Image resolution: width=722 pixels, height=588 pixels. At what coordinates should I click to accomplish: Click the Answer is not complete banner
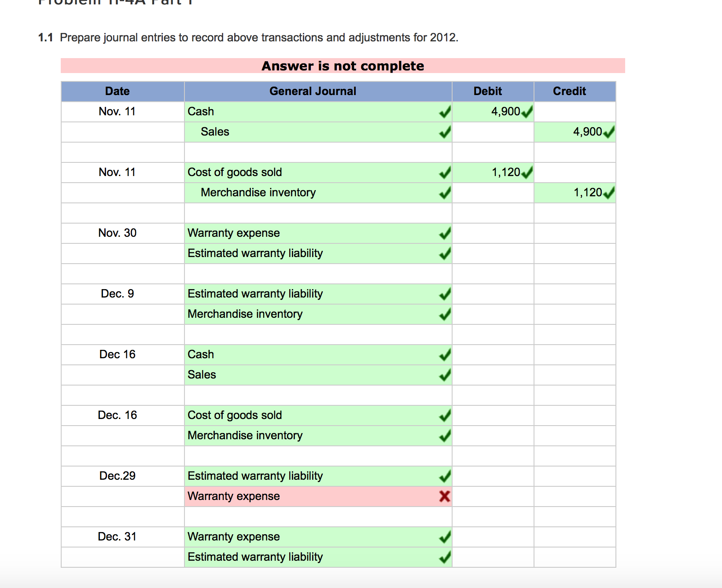pyautogui.click(x=343, y=66)
